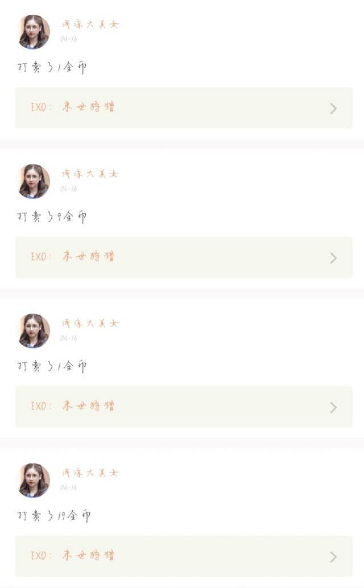This screenshot has width=364, height=588.
Task: Open username 浅凉大美女 in the first post
Action: (x=90, y=24)
